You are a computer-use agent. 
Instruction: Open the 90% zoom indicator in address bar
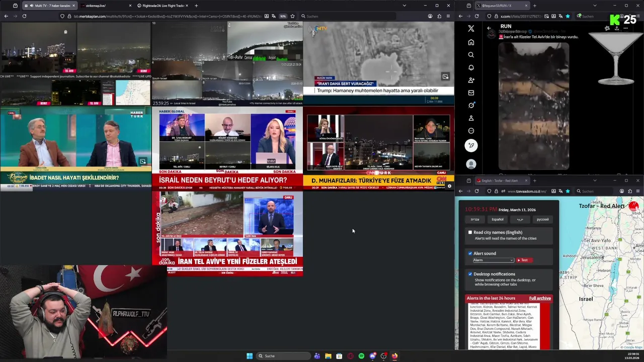pyautogui.click(x=283, y=16)
